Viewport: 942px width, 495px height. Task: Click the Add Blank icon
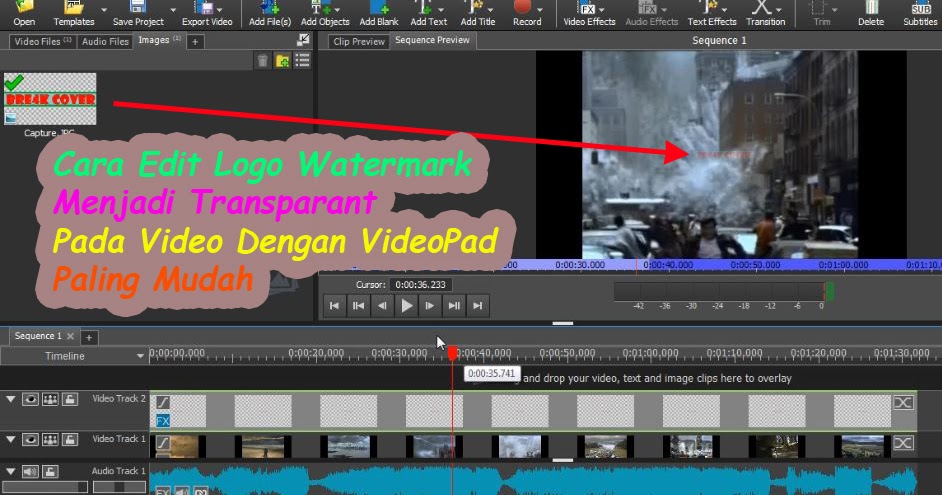[378, 7]
